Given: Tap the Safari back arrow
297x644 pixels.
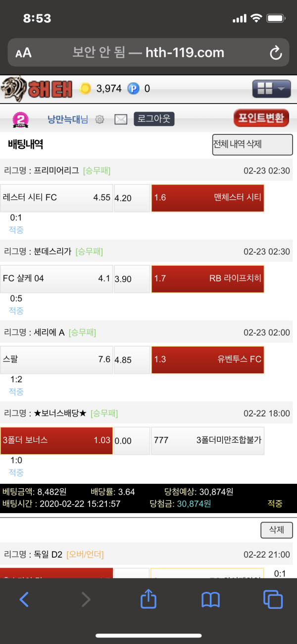Looking at the screenshot, I should (x=24, y=599).
